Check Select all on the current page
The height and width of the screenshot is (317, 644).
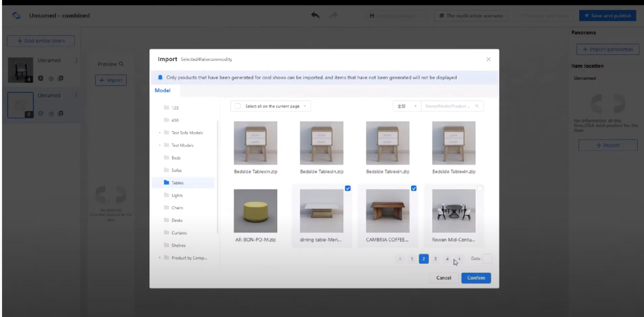238,106
